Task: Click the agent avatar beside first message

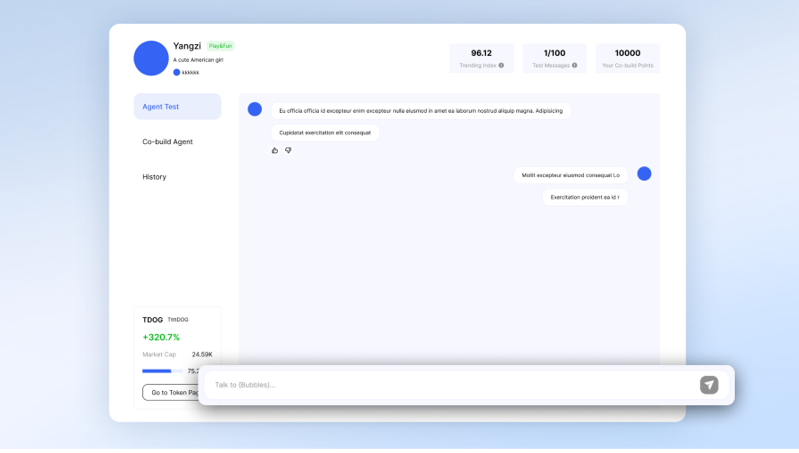Action: (x=255, y=109)
